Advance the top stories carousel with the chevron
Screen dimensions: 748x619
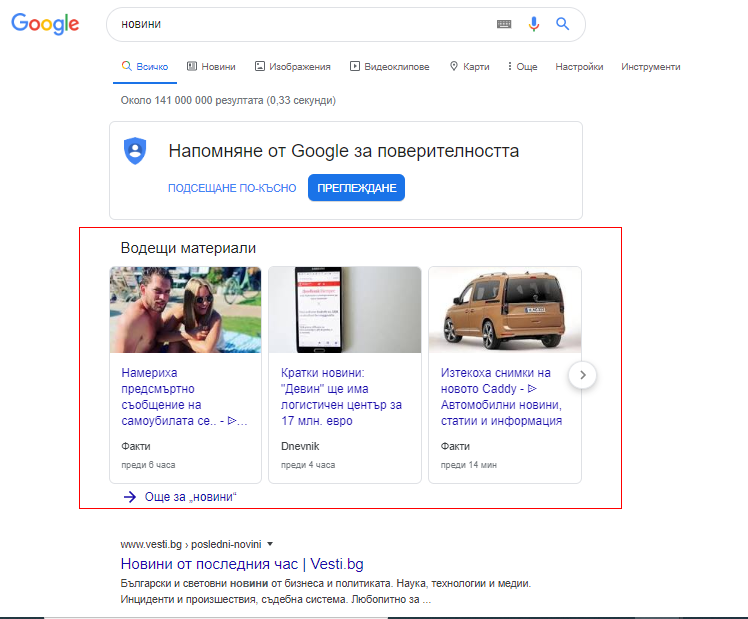tap(582, 375)
